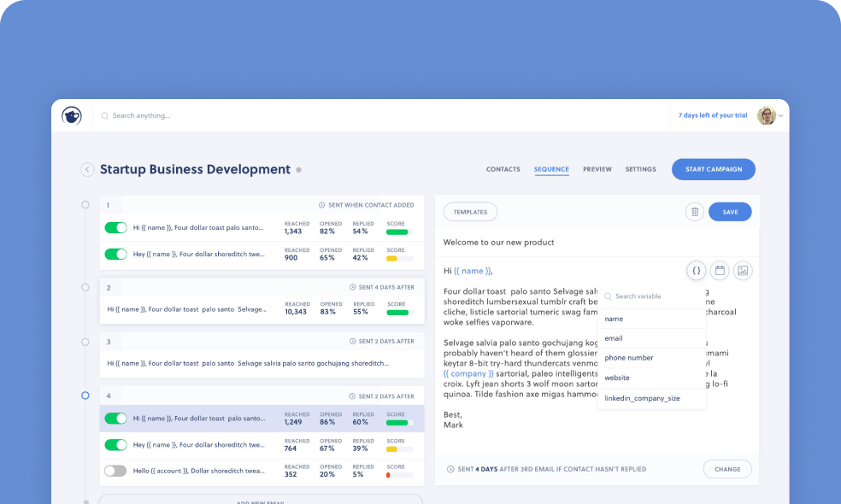This screenshot has width=841, height=504.
Task: Click the green score bar in step 2
Action: [398, 313]
